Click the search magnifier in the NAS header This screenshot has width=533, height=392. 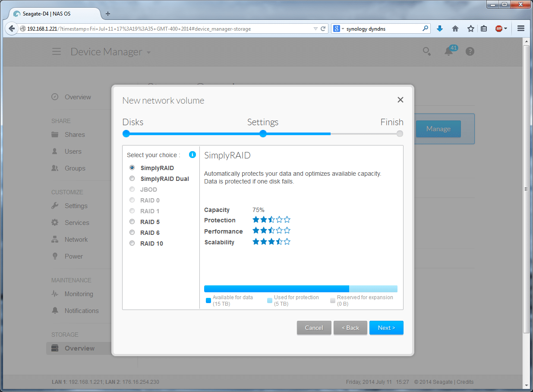coord(426,51)
